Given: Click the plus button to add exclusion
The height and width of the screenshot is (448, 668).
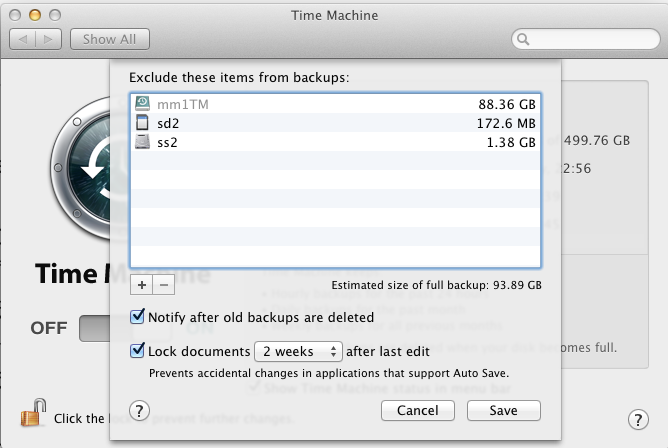Looking at the screenshot, I should tap(141, 284).
